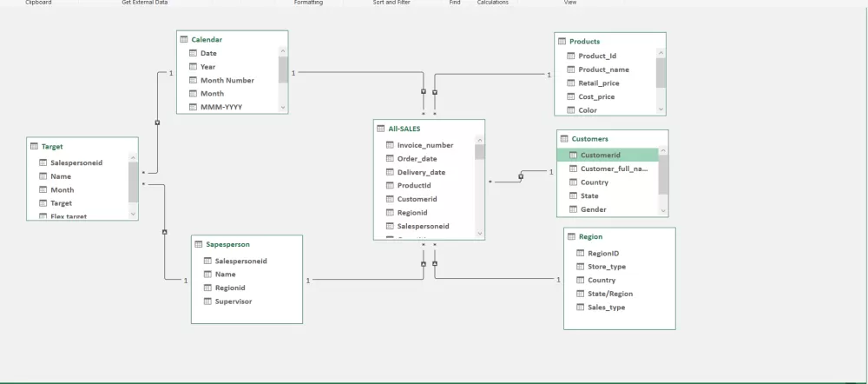Screen dimensions: 868x384
Task: Click the column icon beside Month Number
Action: [x=194, y=80]
